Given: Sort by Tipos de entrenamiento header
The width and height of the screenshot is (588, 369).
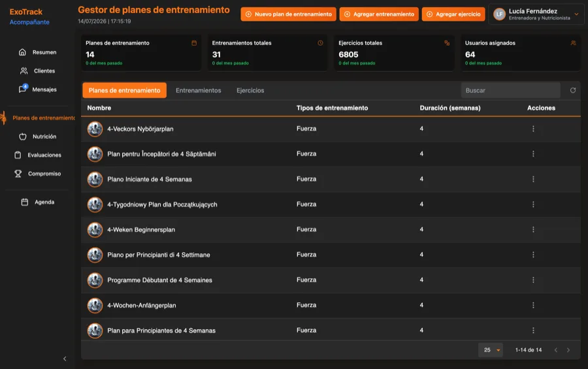Looking at the screenshot, I should (332, 108).
